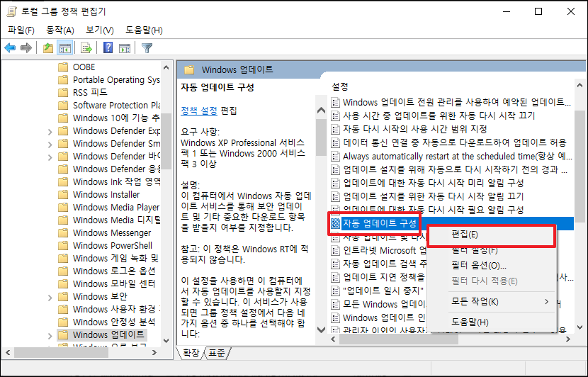Expand the Windows Defender Sm tree node

coord(50,145)
